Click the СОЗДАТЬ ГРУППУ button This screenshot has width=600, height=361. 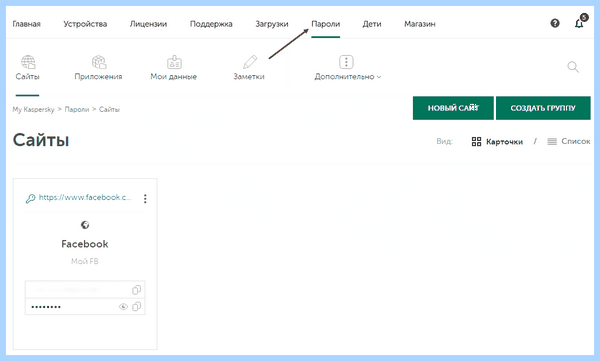(x=543, y=108)
